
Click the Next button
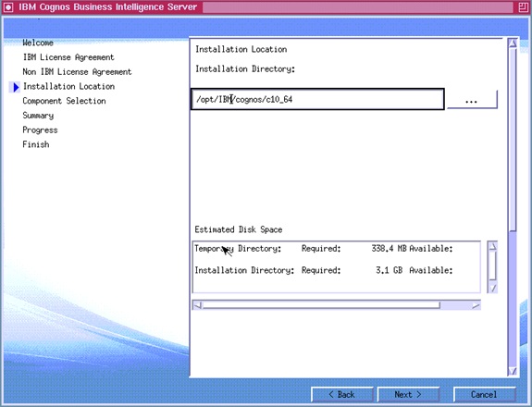(408, 395)
